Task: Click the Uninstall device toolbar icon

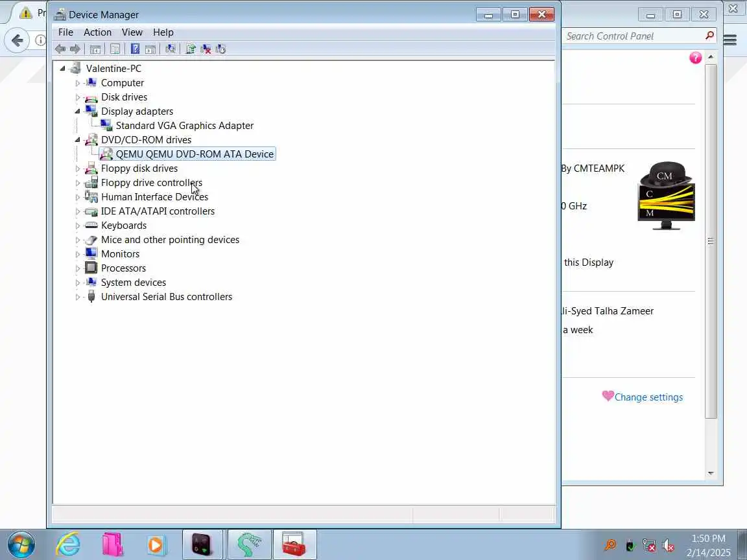Action: tap(206, 49)
